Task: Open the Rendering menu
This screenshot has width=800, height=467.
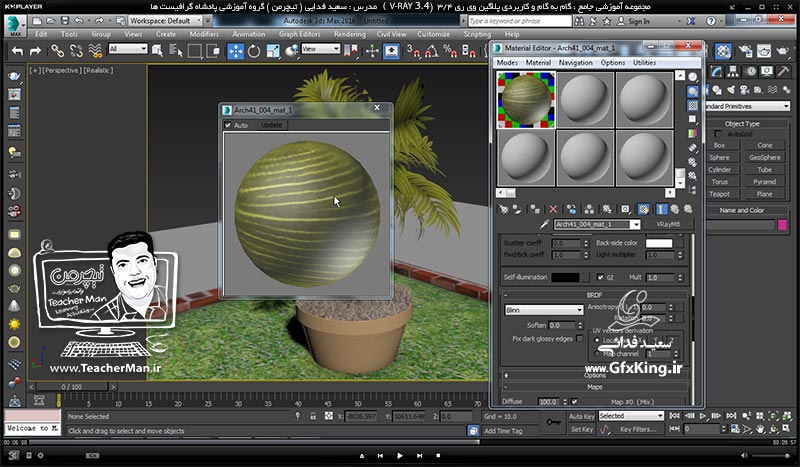Action: pyautogui.click(x=349, y=34)
